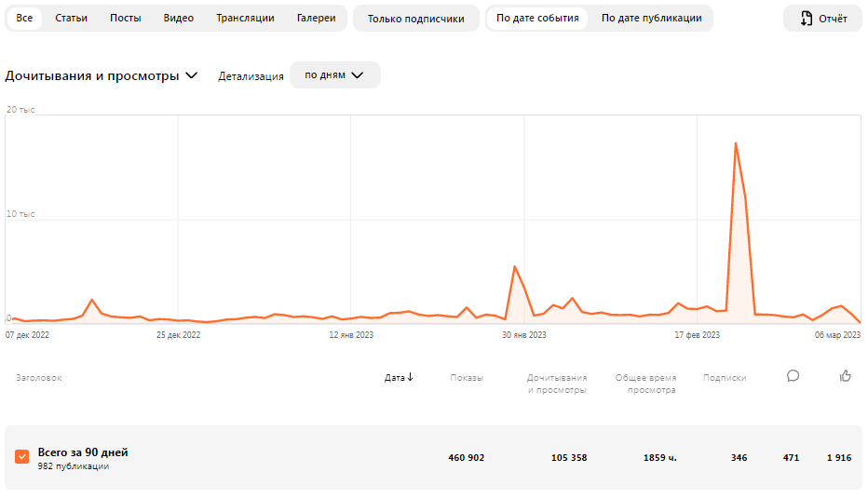Click the Отчёт button
Screen dimensions: 868x499
tap(822, 19)
